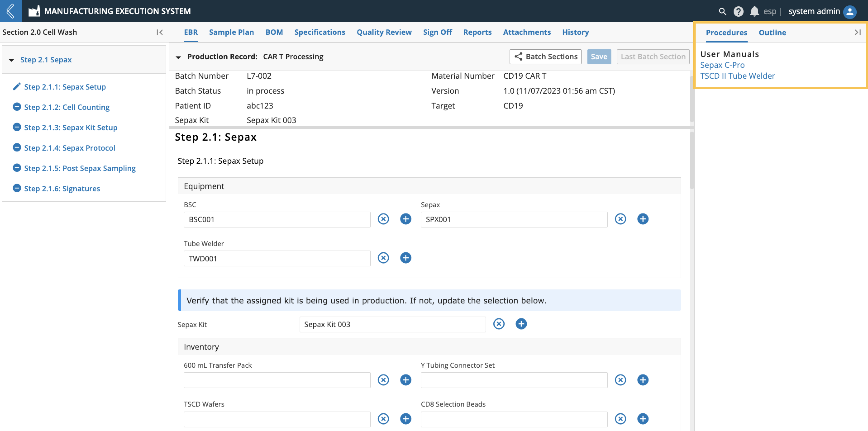Switch to the Procedures panel tab
Viewport: 868px width, 431px height.
727,33
